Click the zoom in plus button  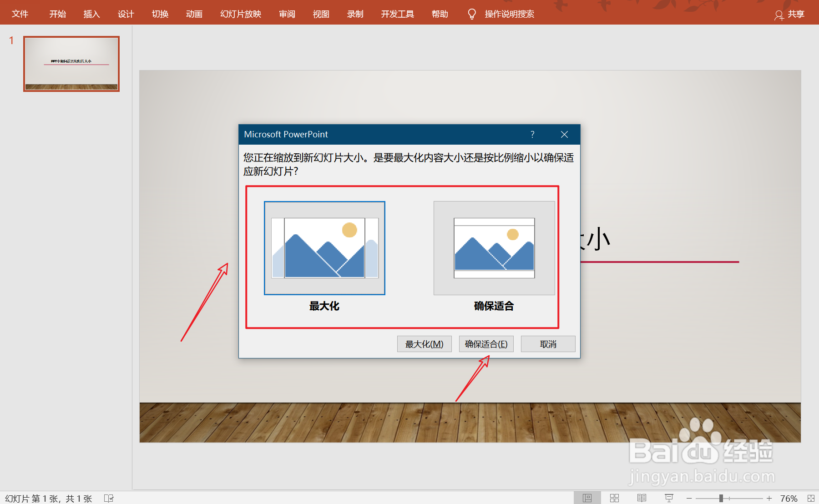769,499
